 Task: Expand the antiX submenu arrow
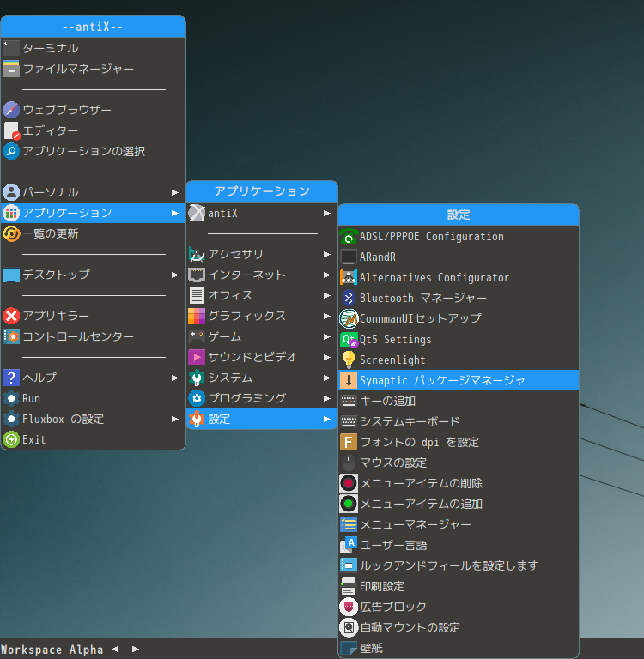point(327,213)
